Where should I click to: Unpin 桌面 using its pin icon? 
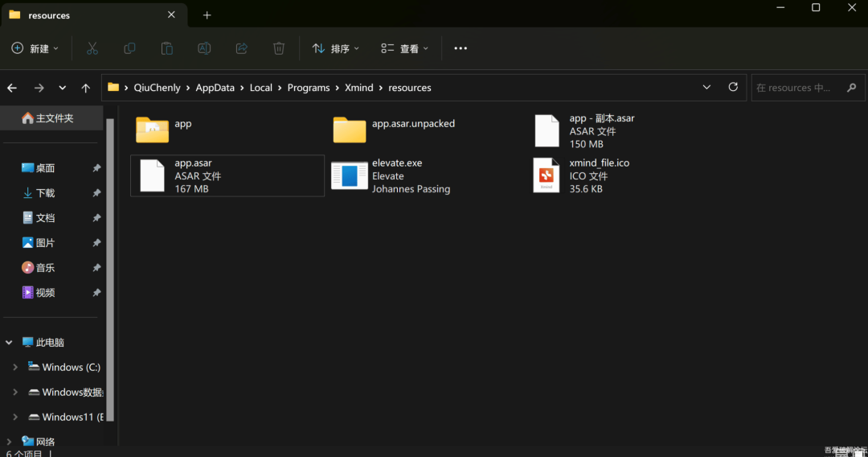click(96, 168)
